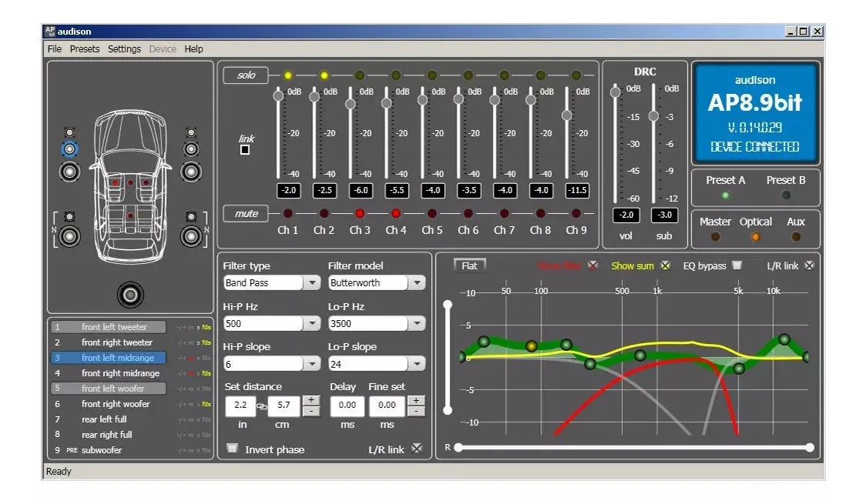
Task: Toggle Ch 1 solo LED
Action: [288, 75]
